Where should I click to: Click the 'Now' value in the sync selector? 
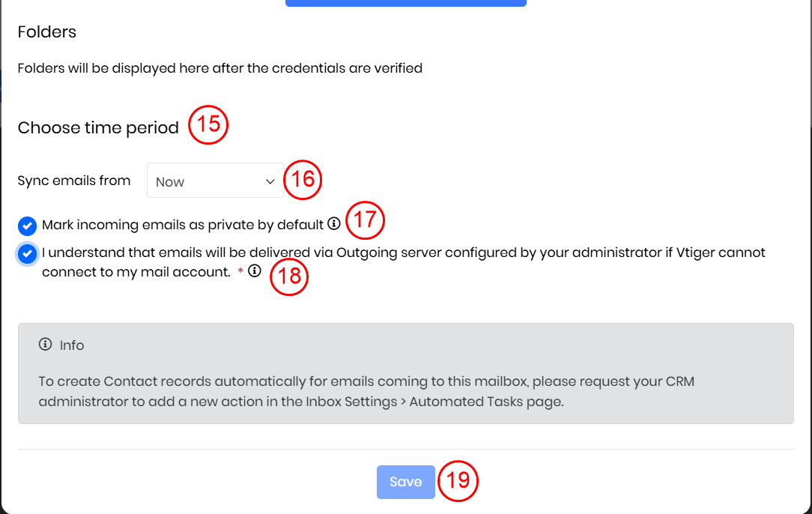pyautogui.click(x=170, y=182)
